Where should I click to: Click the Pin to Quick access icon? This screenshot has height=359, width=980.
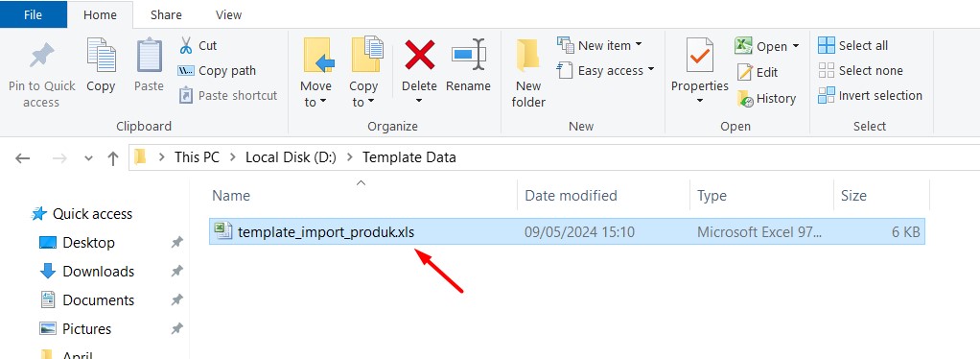point(42,58)
